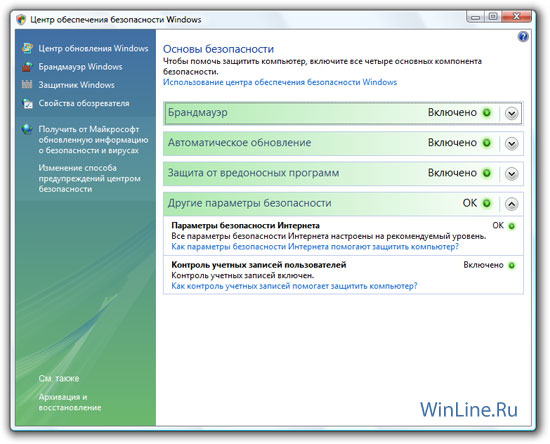Click Контроль учетных записей включен text
Viewport: 550px width, 444px height.
(242, 275)
